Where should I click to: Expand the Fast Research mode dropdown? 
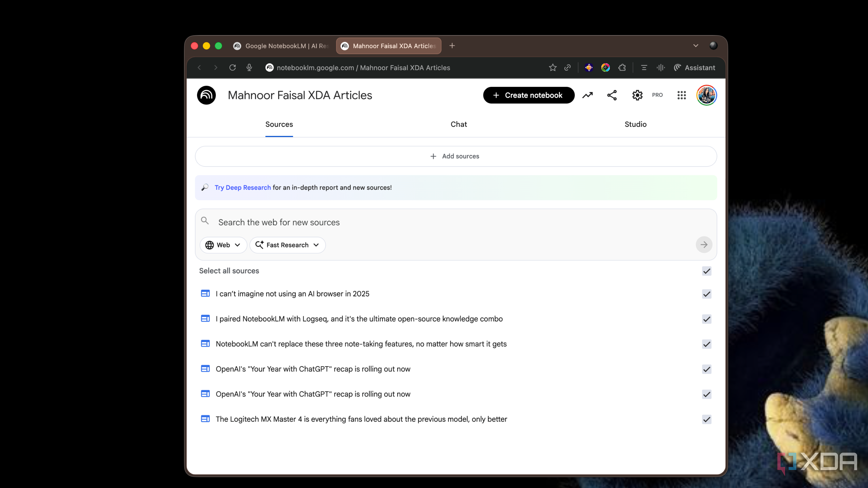(288, 245)
